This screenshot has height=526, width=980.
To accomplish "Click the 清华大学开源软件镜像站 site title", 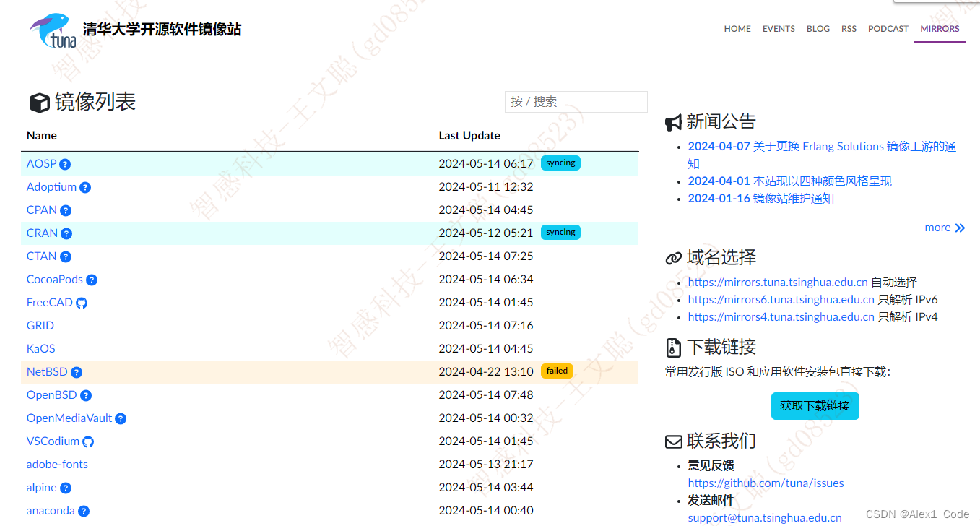I will pos(162,30).
